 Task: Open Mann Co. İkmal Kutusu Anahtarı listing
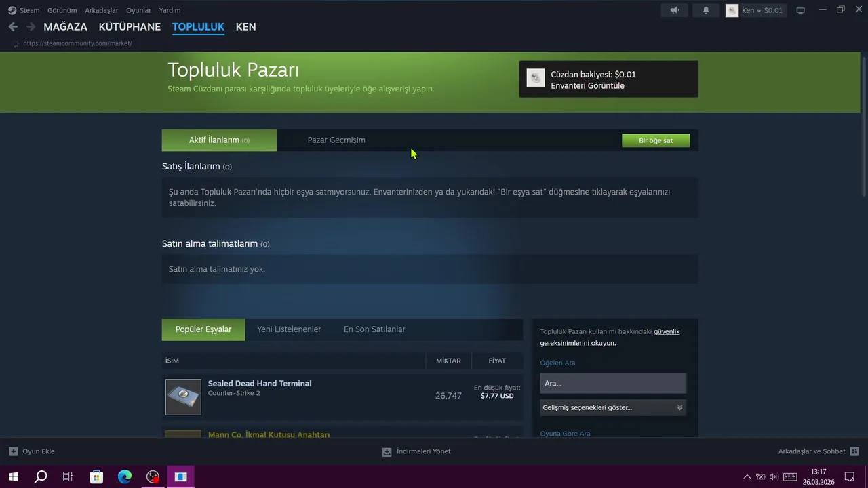click(269, 434)
